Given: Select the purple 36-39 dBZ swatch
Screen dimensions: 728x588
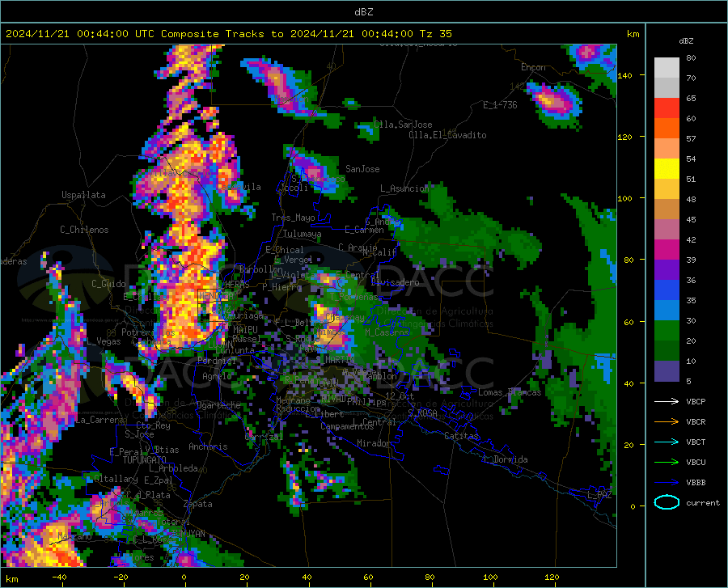Looking at the screenshot, I should point(667,270).
